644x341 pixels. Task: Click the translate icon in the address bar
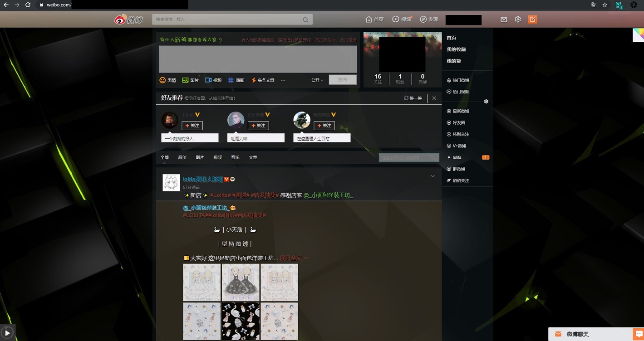click(594, 5)
